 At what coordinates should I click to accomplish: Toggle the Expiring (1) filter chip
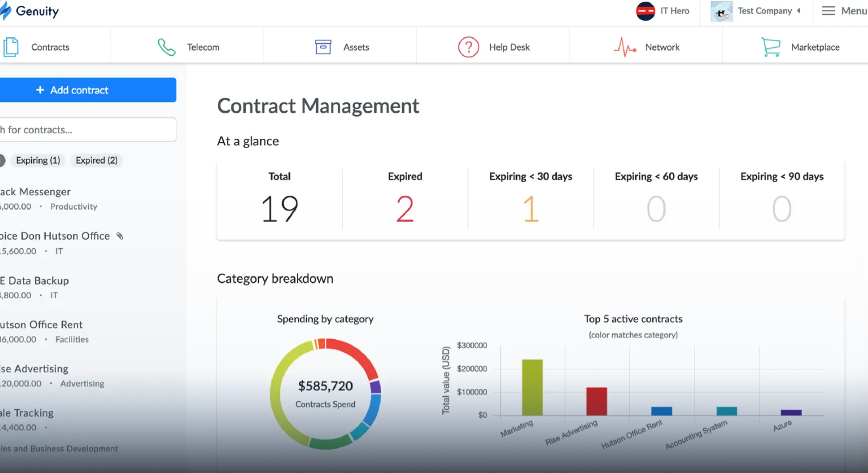coord(38,161)
